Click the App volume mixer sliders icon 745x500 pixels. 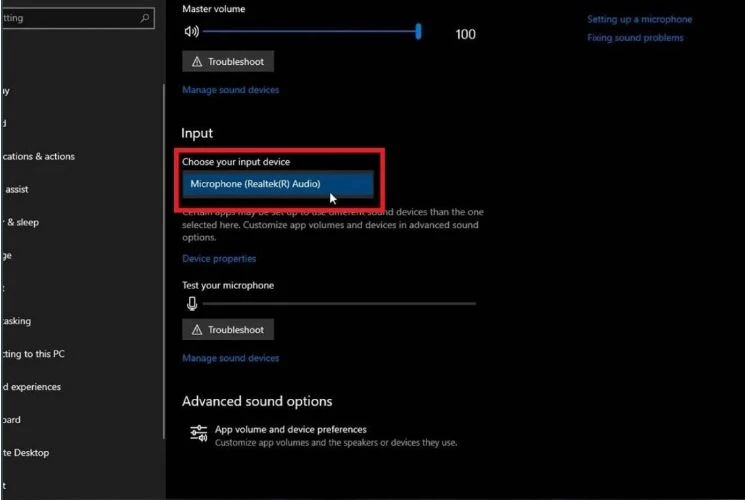click(198, 434)
